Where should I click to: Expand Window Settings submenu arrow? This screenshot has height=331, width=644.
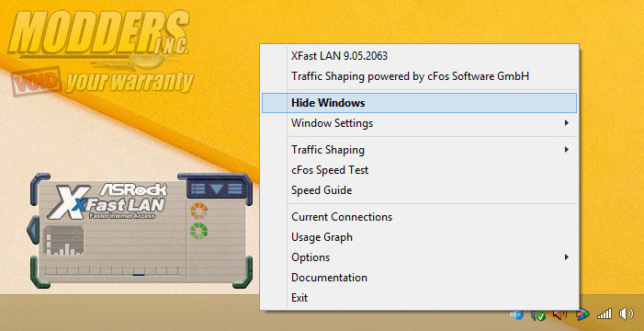coord(567,122)
